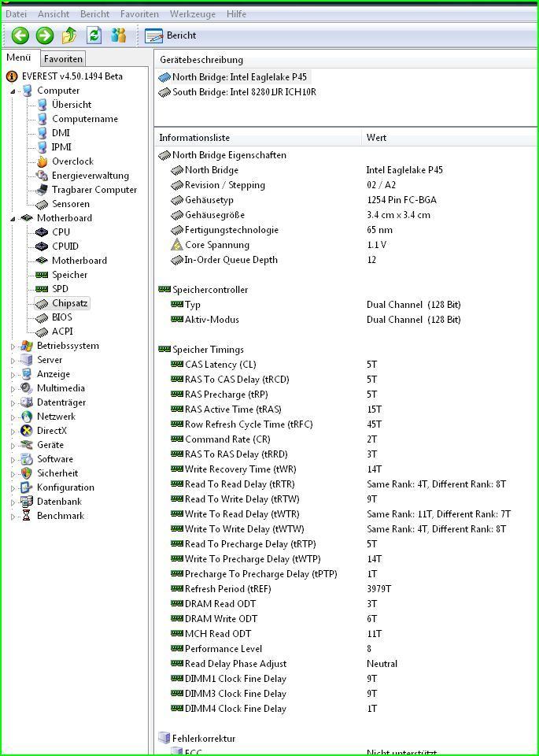Click the Wert column header

(x=376, y=138)
